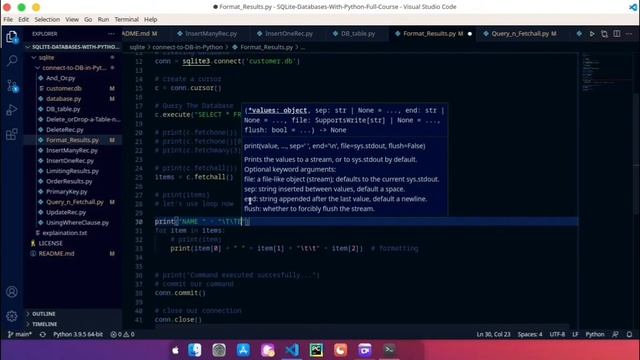Screen dimensions: 640x360
Task: Collapse the SQLITE-DATABASES-WITH-PYTHON root folder
Action: (73, 47)
